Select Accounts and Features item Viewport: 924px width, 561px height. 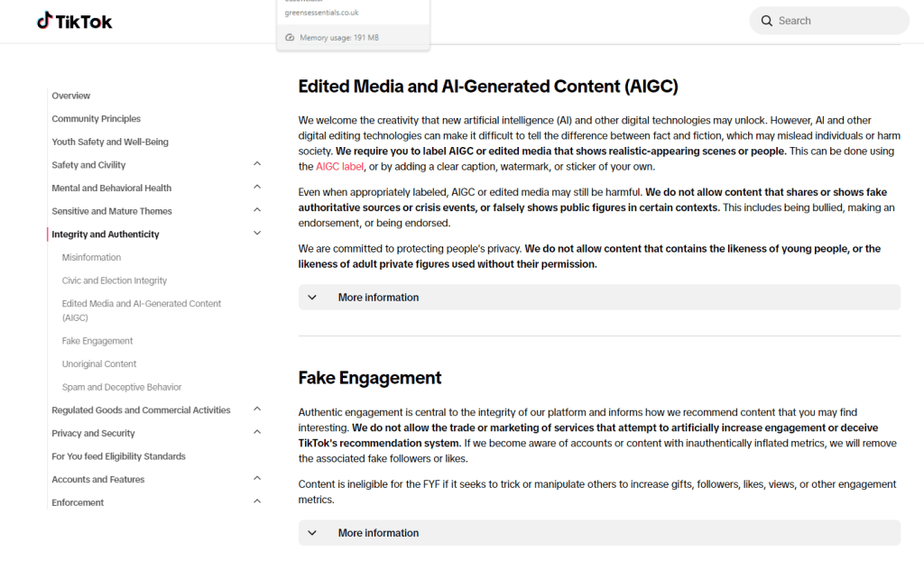97,479
